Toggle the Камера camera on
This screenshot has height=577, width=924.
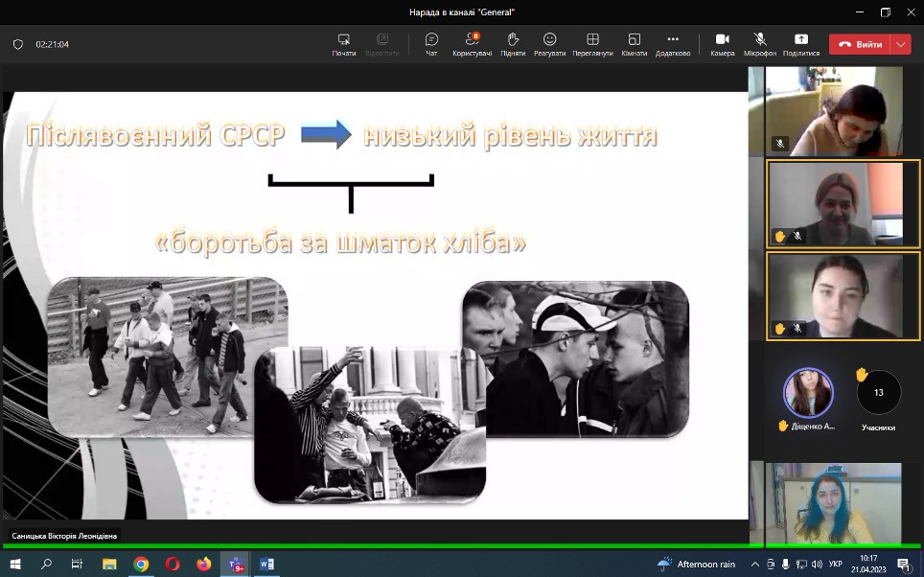tap(722, 44)
